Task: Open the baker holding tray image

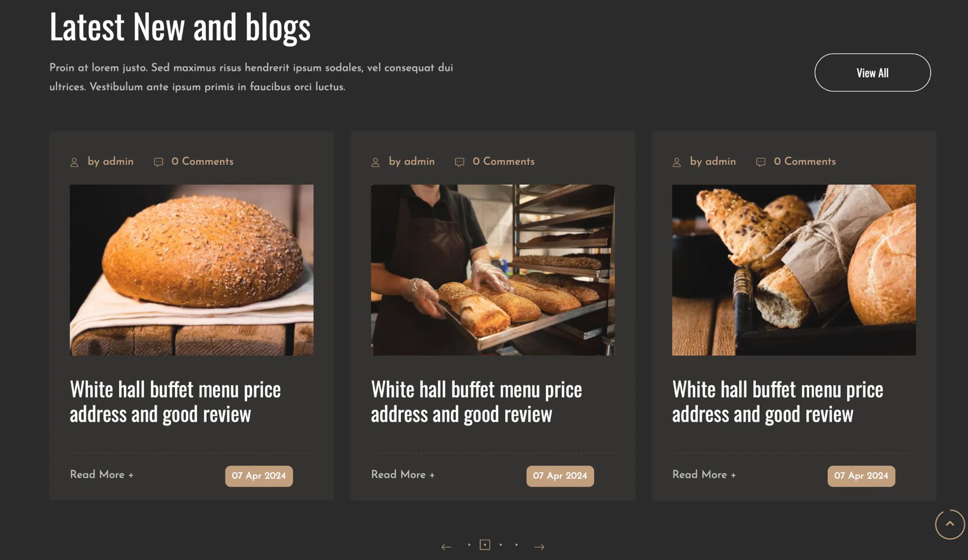Action: coord(493,270)
